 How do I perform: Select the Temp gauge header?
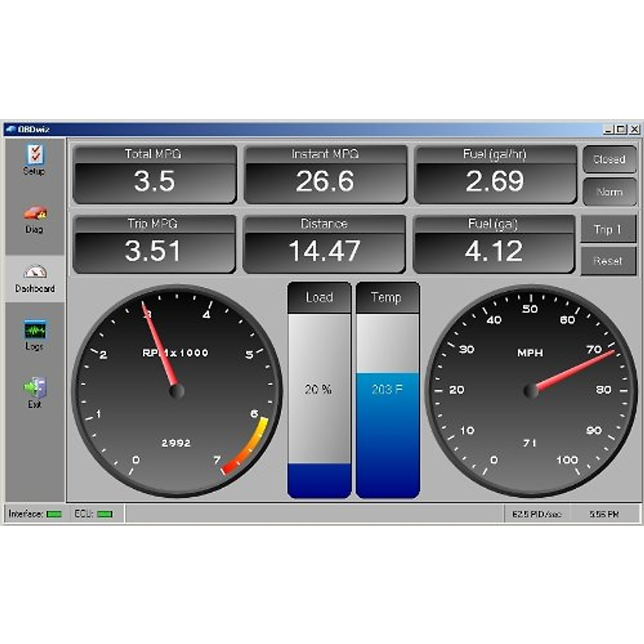pos(387,296)
